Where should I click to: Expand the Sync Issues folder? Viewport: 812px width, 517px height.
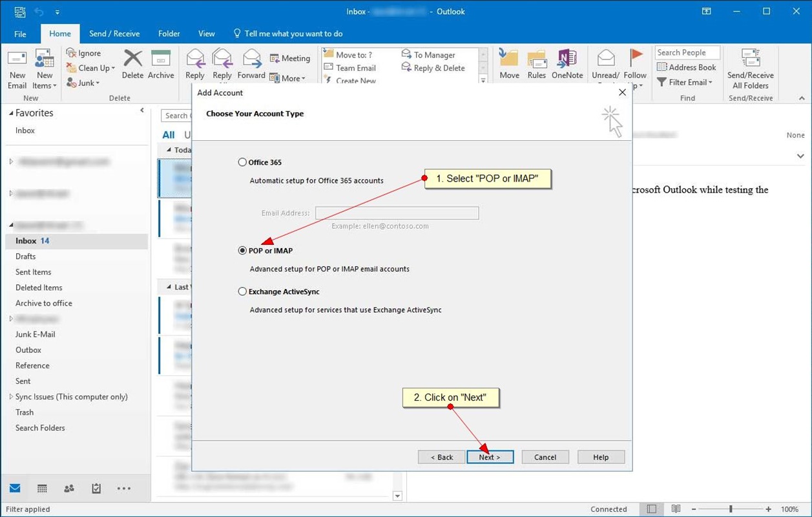pyautogui.click(x=10, y=397)
